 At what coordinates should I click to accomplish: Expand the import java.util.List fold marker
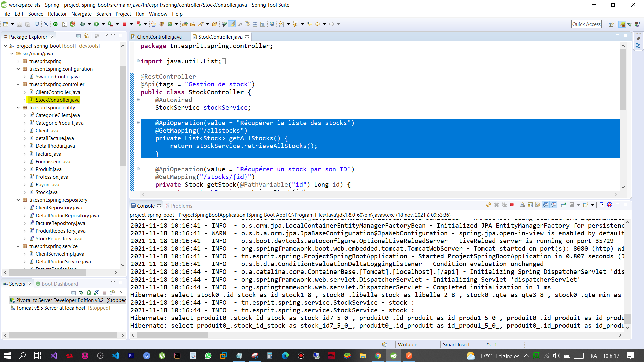tap(138, 61)
